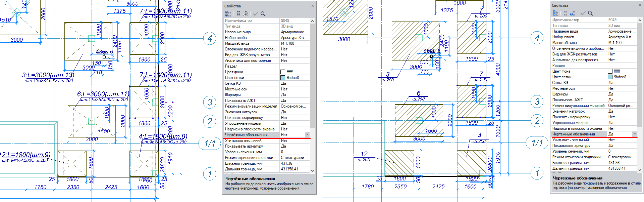The image size is (644, 202).
Task: Select 'Масштаб вида' row in right panel
Action: pos(579,43)
